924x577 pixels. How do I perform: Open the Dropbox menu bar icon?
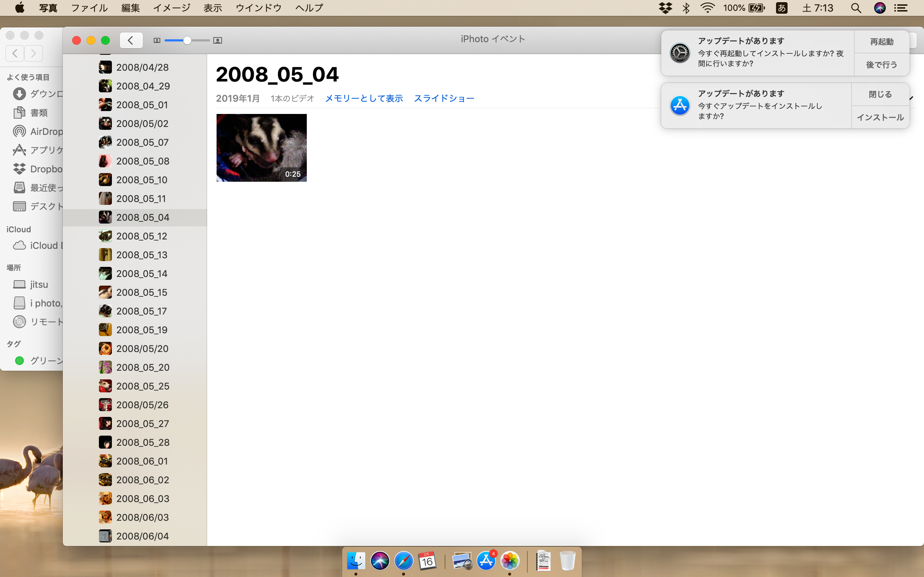[x=666, y=8]
